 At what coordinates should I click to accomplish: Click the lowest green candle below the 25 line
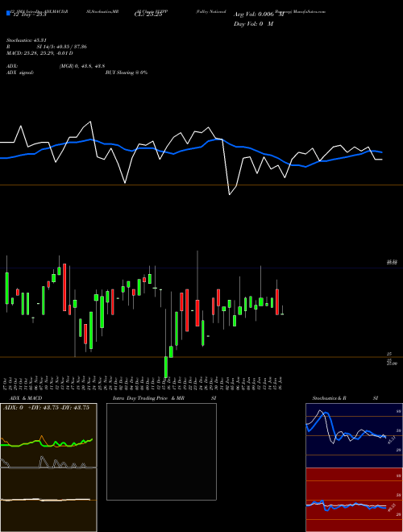click(x=166, y=367)
